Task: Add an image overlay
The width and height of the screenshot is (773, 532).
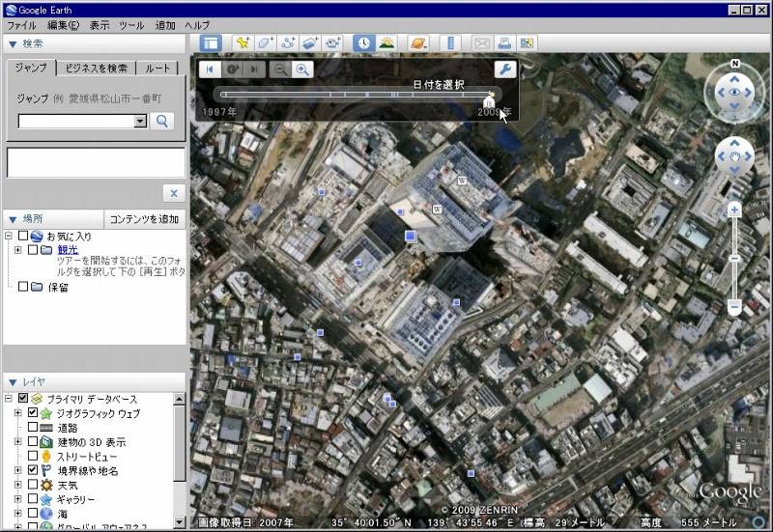Action: click(310, 43)
